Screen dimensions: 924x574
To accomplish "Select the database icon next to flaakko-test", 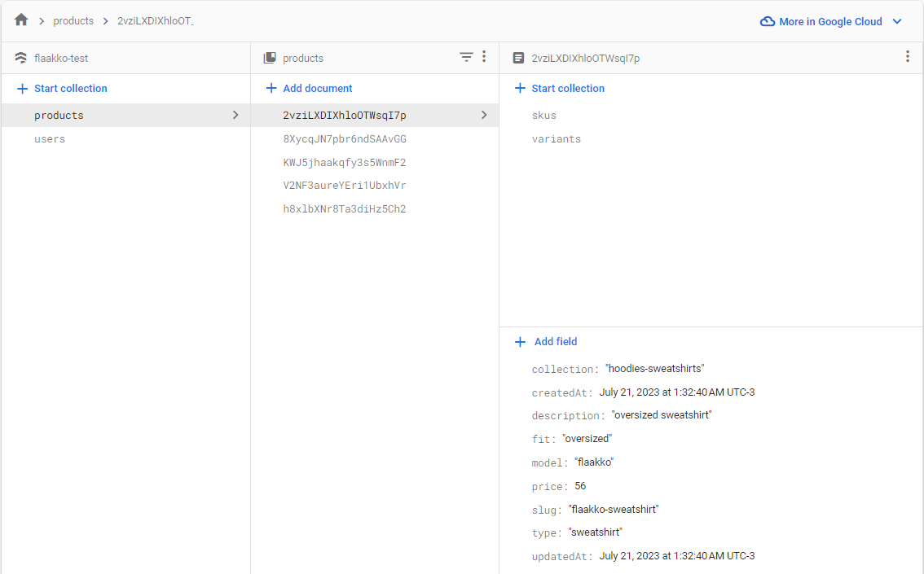I will (x=20, y=58).
